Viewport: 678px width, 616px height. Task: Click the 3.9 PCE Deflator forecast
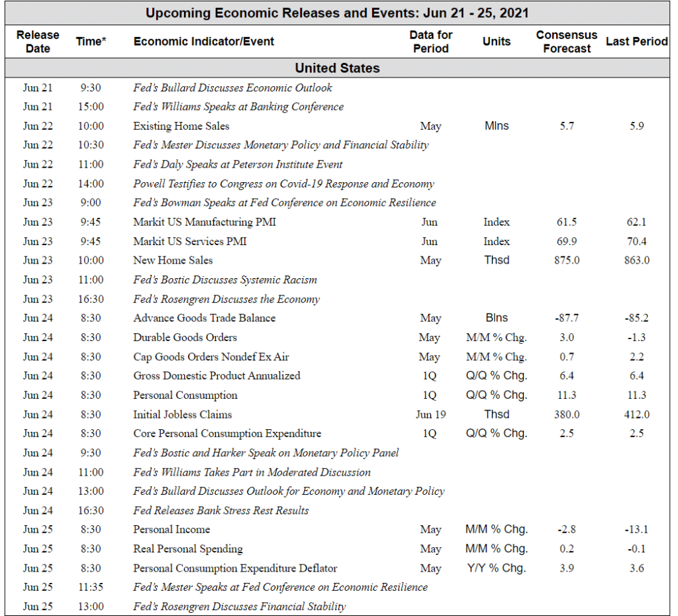[x=567, y=568]
